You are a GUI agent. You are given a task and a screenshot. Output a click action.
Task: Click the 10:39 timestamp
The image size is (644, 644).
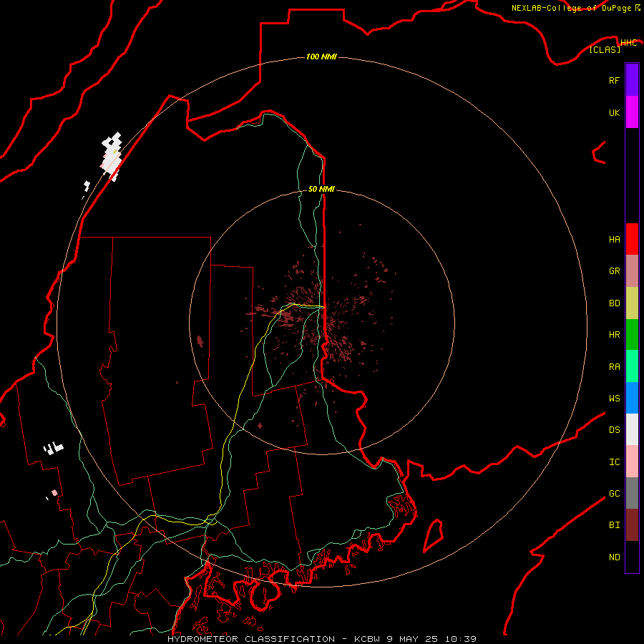pos(460,639)
